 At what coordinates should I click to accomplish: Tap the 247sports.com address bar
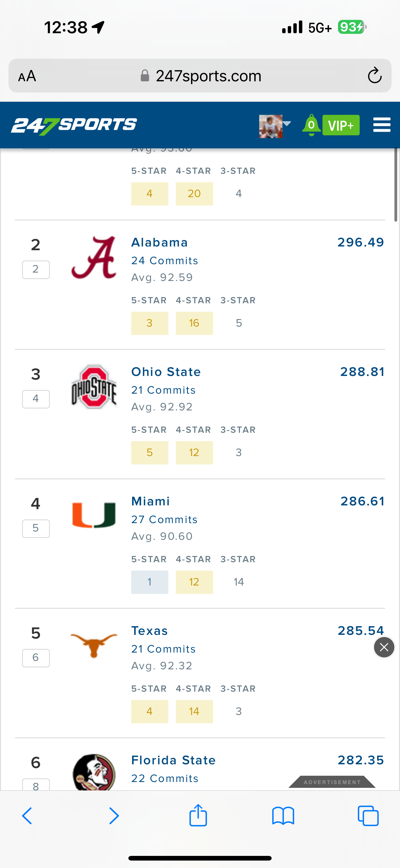(208, 76)
